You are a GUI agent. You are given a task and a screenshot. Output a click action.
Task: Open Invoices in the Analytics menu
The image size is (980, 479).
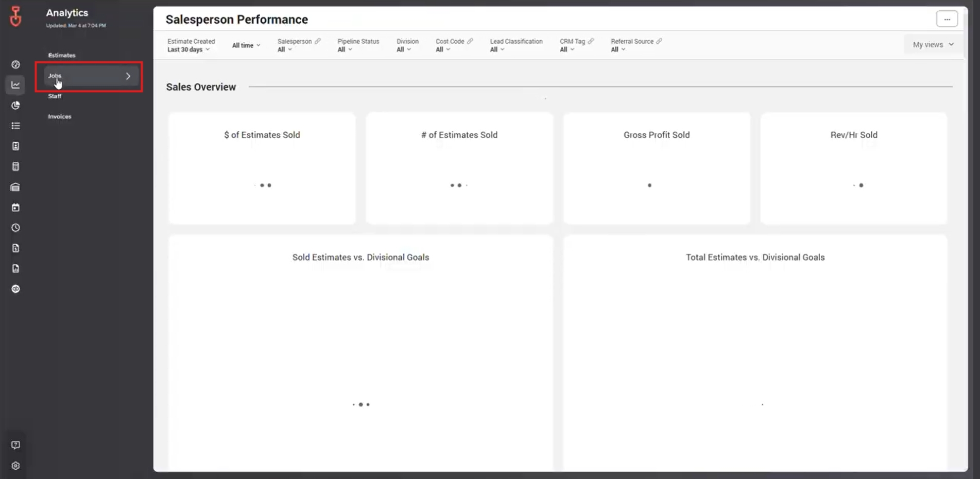tap(60, 116)
